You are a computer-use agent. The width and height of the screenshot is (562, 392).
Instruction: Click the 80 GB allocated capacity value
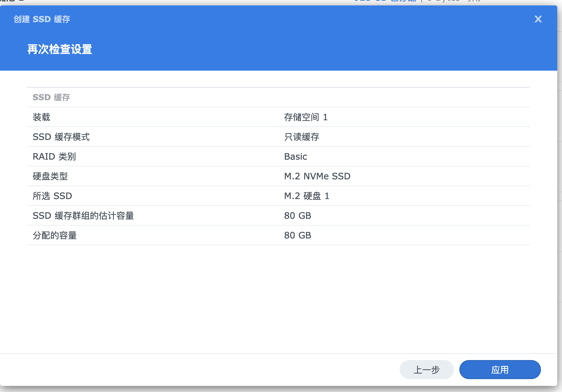[x=298, y=235]
